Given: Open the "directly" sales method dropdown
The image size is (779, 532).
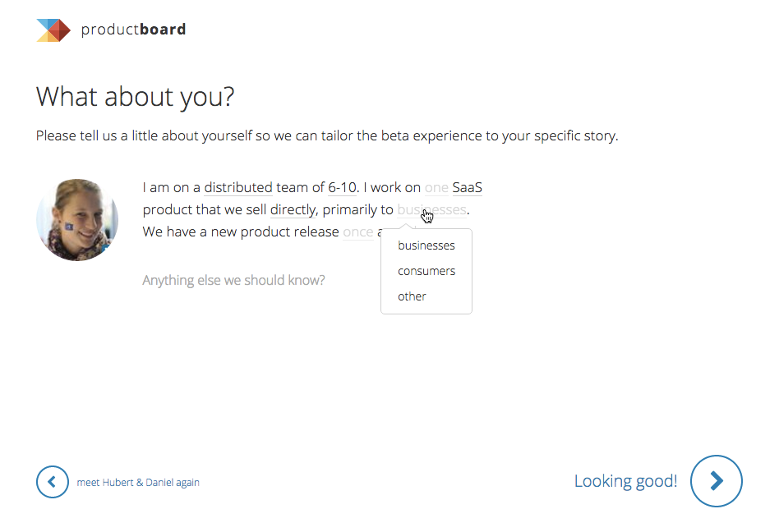Looking at the screenshot, I should pyautogui.click(x=293, y=210).
